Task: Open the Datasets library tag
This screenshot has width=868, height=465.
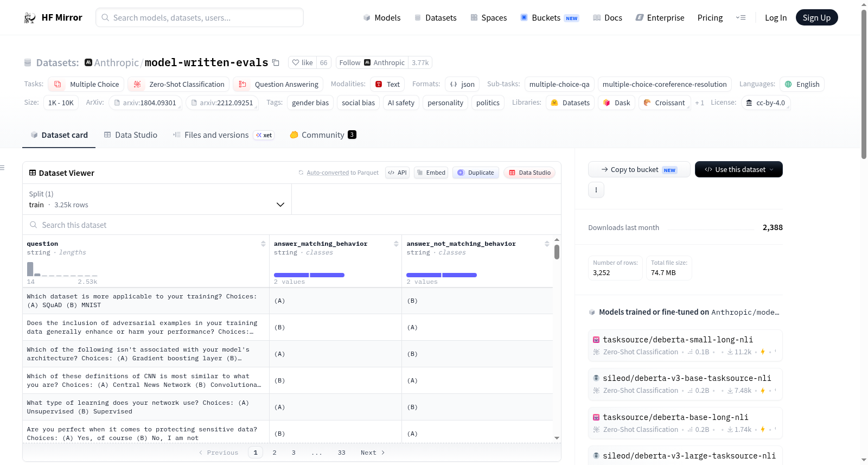Action: pos(570,103)
